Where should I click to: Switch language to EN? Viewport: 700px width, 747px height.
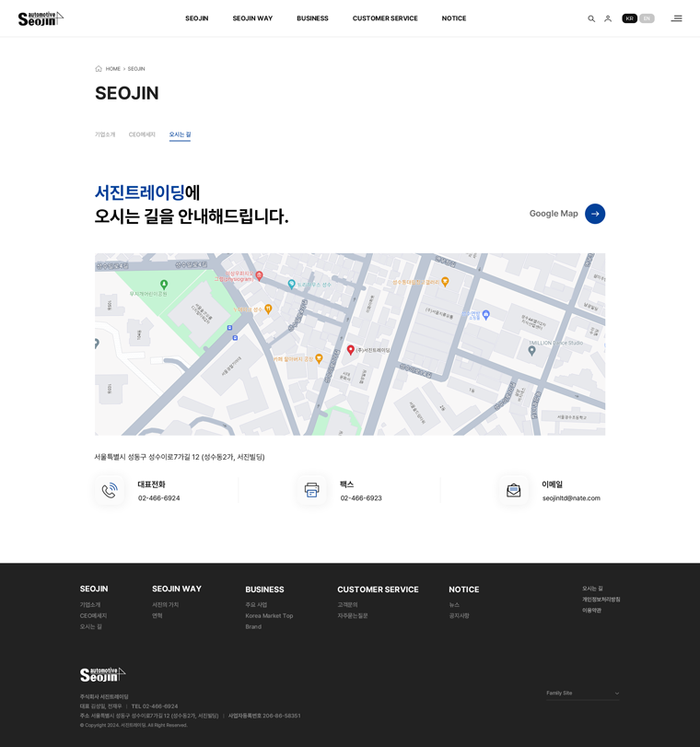pos(647,18)
